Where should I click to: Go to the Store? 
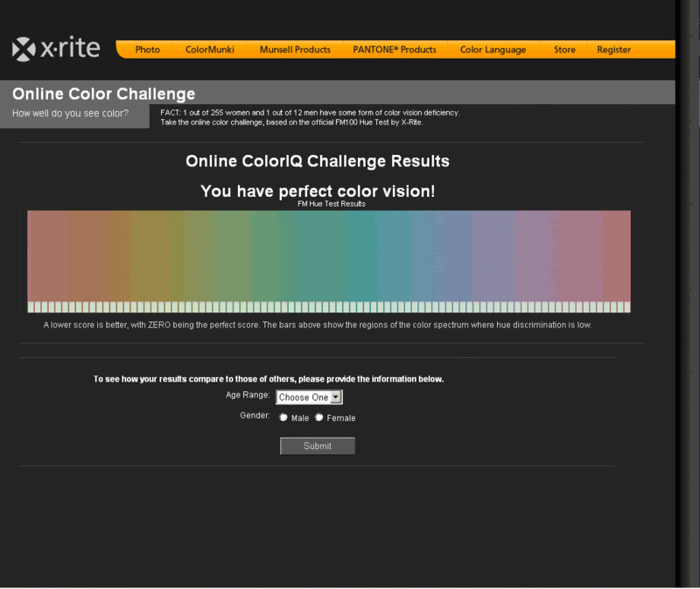tap(564, 50)
